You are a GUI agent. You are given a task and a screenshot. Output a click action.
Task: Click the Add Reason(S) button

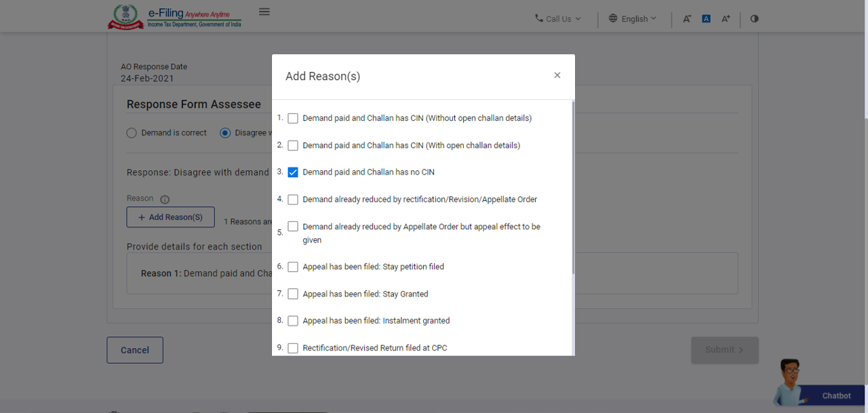tap(170, 217)
